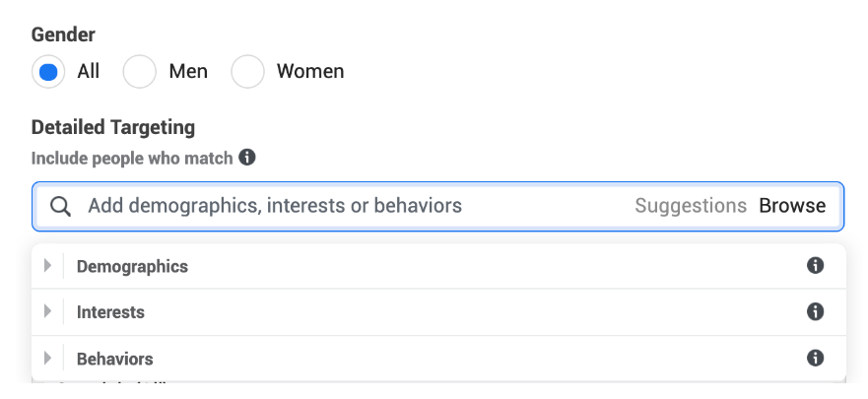
Task: Click the info icon beside Include people who match
Action: tap(247, 157)
